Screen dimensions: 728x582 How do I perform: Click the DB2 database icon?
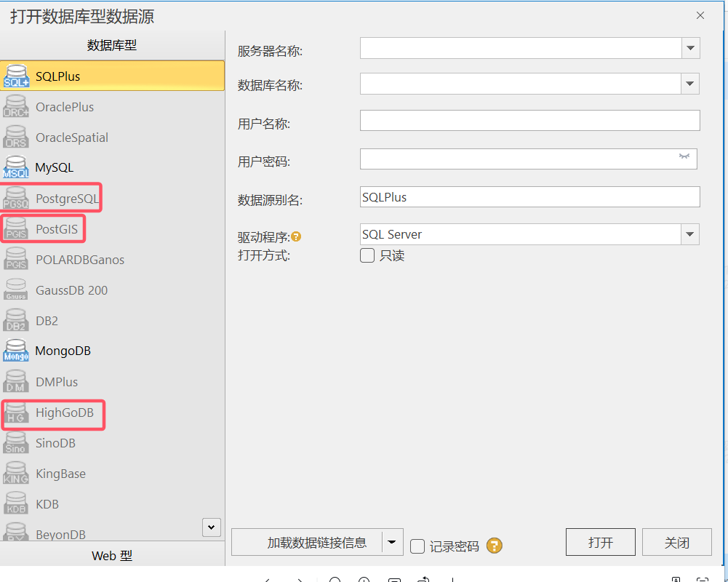(16, 321)
